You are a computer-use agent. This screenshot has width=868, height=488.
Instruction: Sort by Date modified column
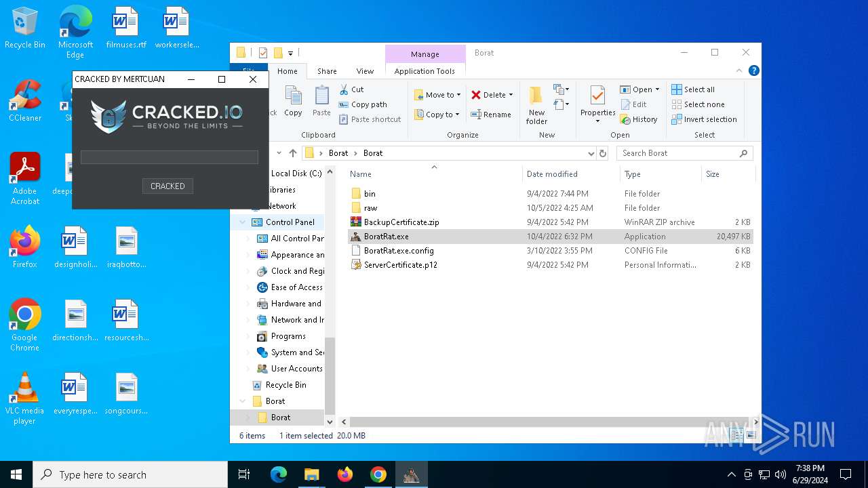(571, 174)
